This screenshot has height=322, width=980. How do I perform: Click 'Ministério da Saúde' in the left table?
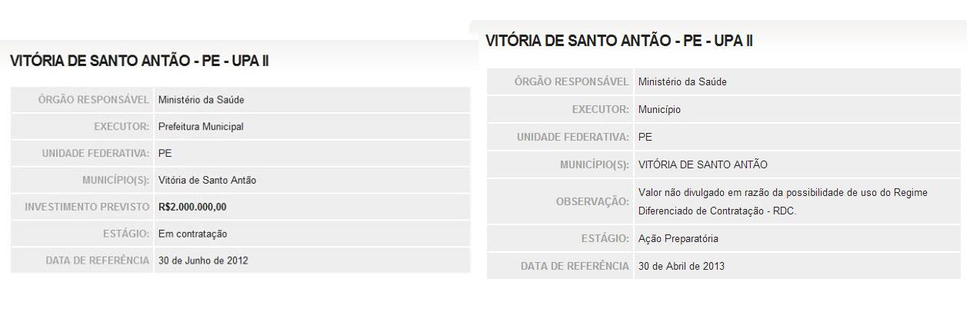coord(201,100)
